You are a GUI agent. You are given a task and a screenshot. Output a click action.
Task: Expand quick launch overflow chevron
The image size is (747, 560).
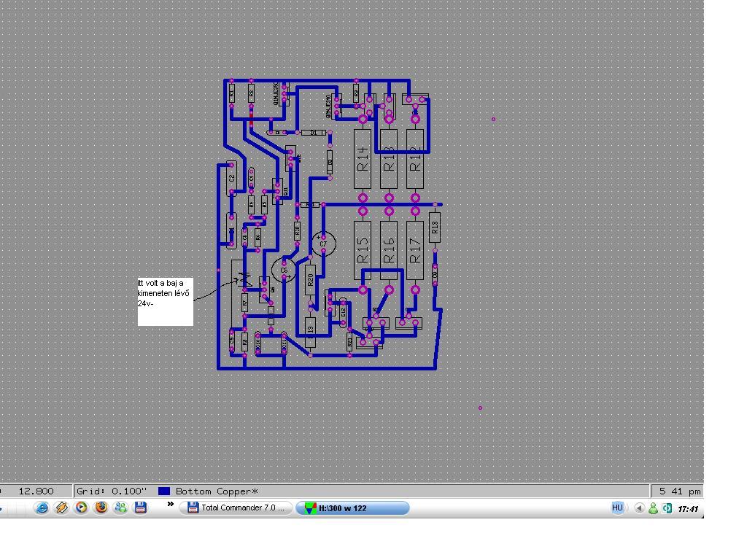tap(170, 505)
